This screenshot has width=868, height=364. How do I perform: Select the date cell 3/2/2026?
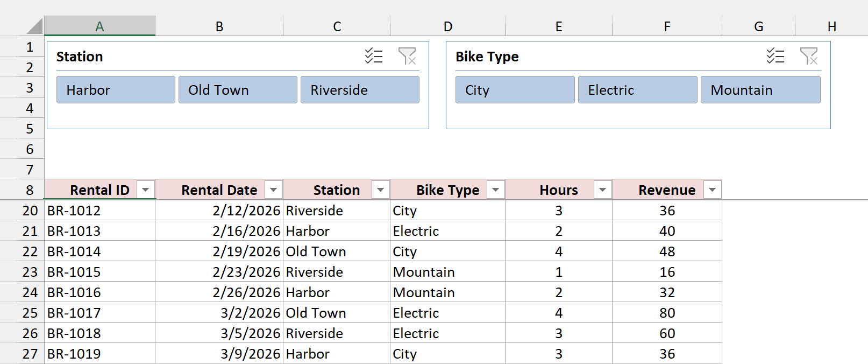point(219,313)
